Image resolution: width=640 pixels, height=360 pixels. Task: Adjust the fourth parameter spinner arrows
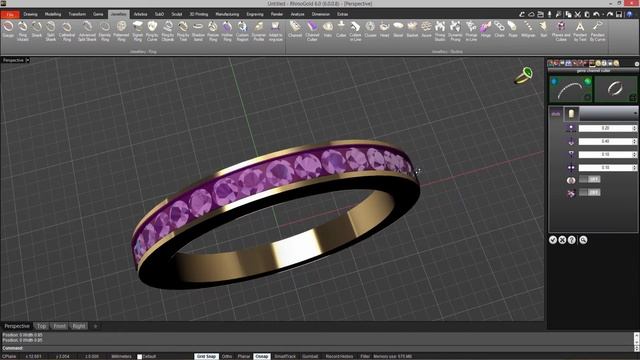pos(634,168)
